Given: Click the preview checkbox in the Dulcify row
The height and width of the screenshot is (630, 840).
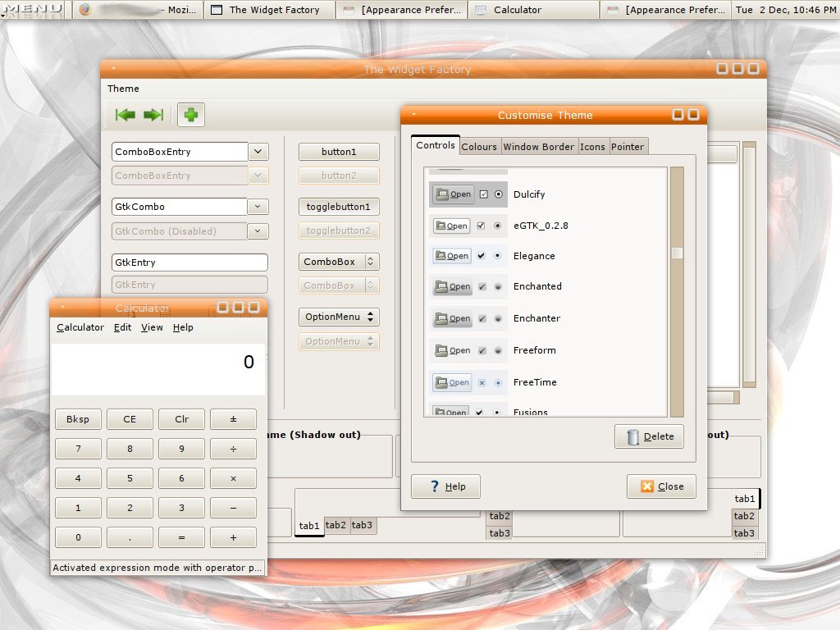Looking at the screenshot, I should pyautogui.click(x=484, y=194).
